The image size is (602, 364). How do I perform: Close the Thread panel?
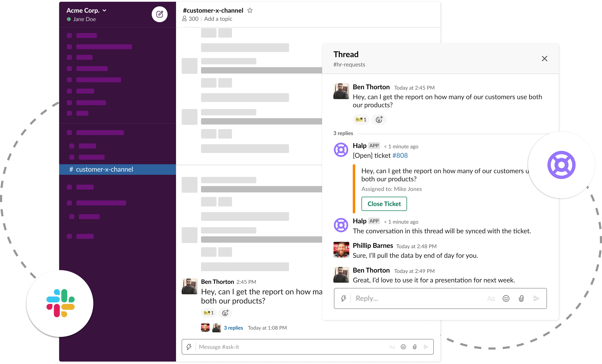pos(544,59)
